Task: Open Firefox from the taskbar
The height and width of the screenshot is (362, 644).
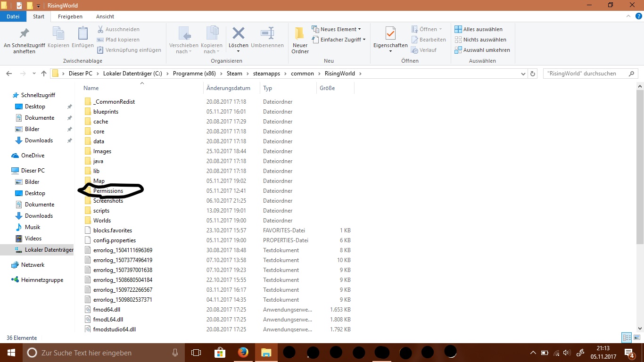Action: 243,353
